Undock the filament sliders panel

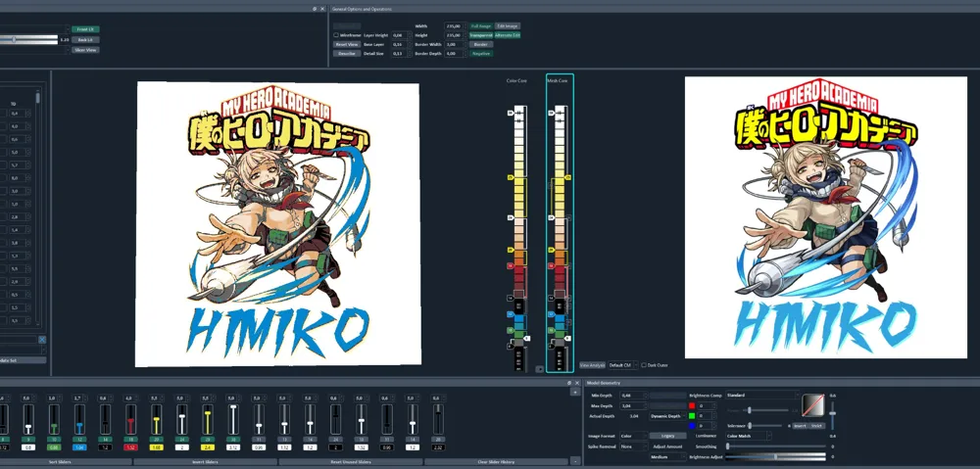569,383
